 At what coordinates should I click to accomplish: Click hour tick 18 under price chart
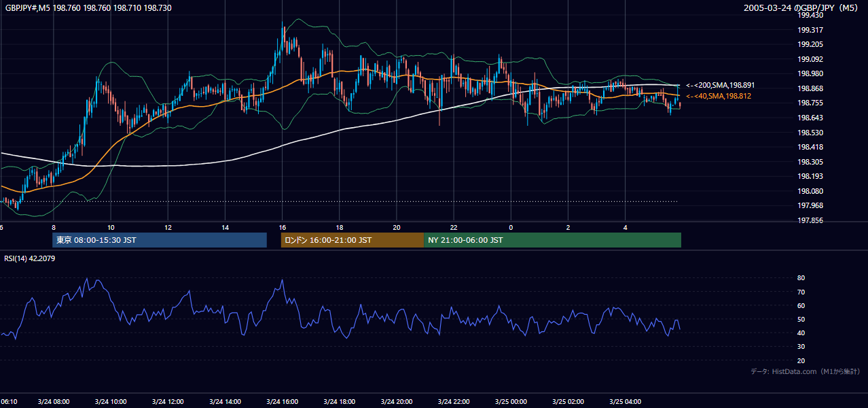[340, 228]
